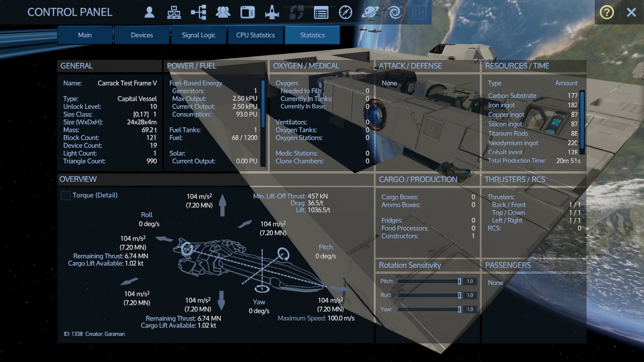
Task: Open the planet map icon
Action: [370, 12]
